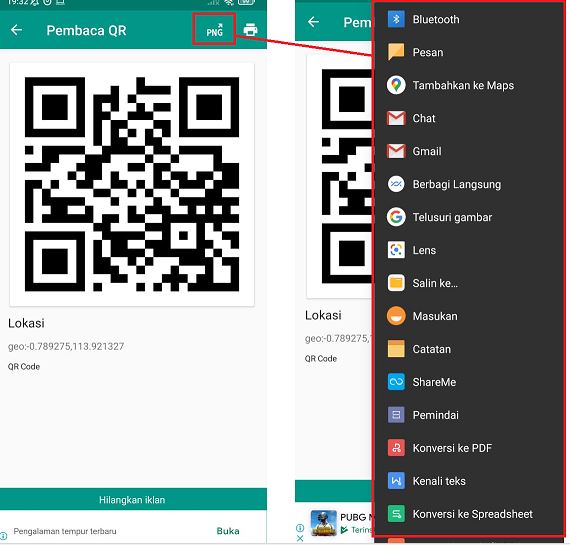
Task: Tap the PUBG ad thumbnail
Action: pos(324,522)
